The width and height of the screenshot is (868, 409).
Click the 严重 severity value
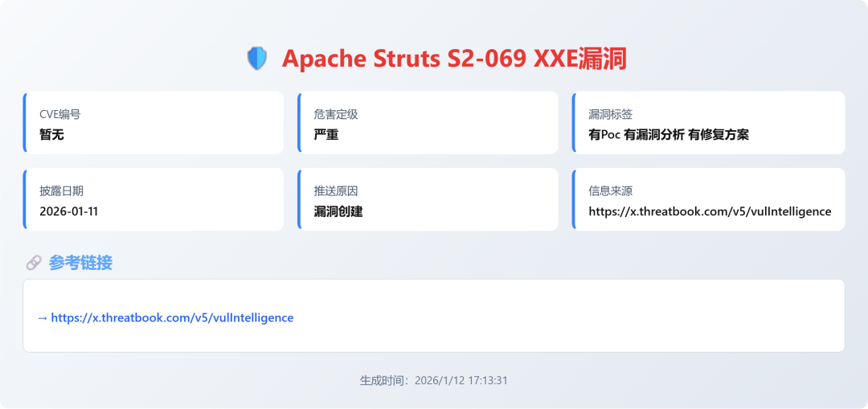(x=326, y=134)
